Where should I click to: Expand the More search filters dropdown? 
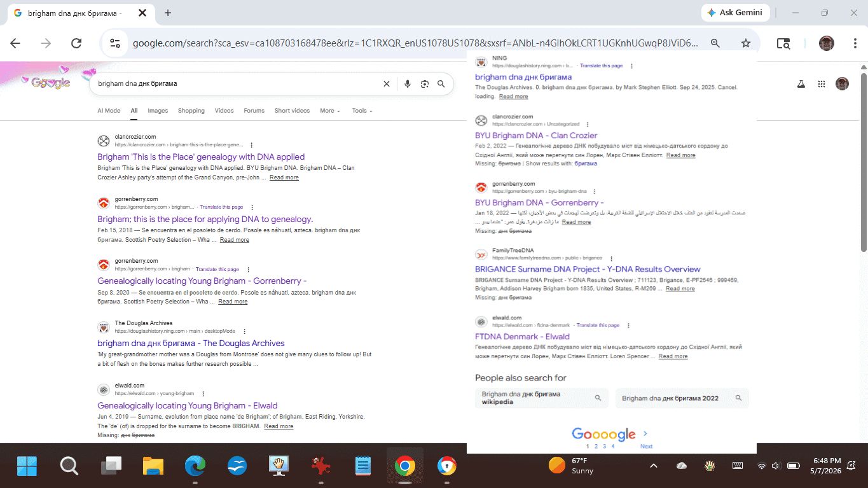pyautogui.click(x=330, y=111)
